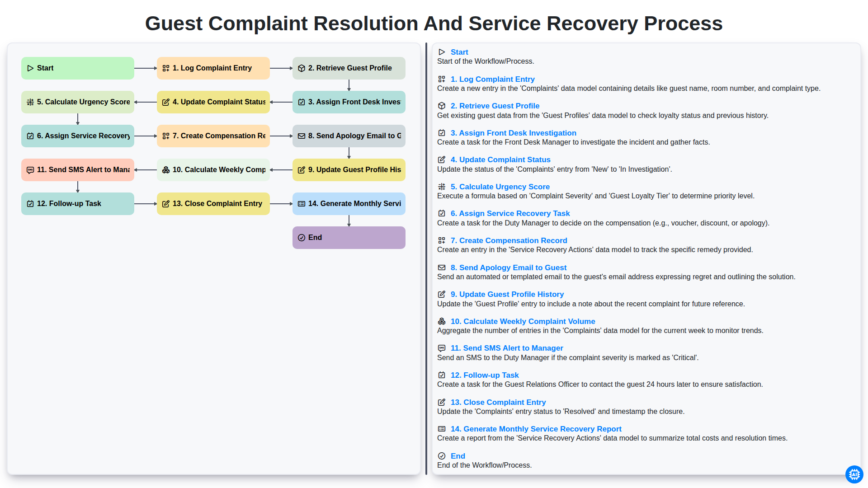Click the grid-plus icon beside Create Compensation Record heading
This screenshot has width=868, height=488.
click(442, 240)
